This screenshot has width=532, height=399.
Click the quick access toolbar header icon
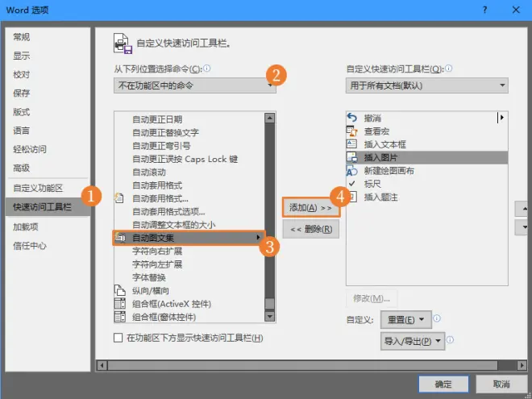pyautogui.click(x=123, y=44)
